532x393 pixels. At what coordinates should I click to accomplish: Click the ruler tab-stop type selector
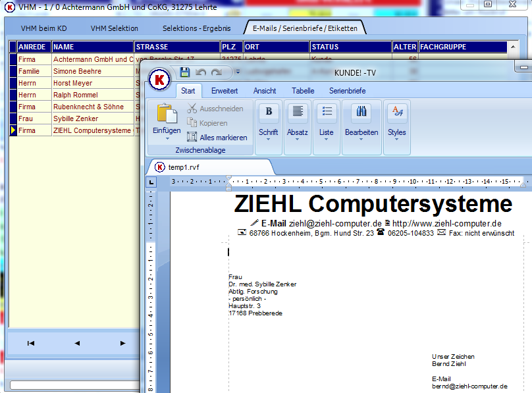151,182
